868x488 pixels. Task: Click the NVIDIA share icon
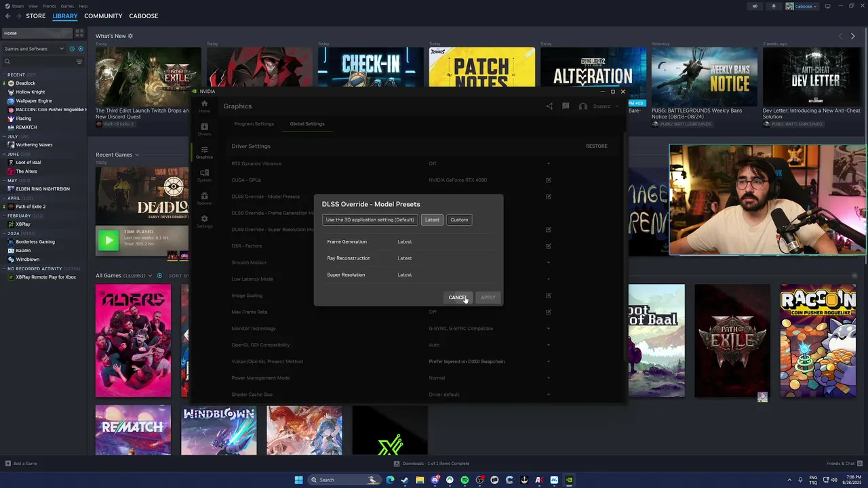(549, 106)
